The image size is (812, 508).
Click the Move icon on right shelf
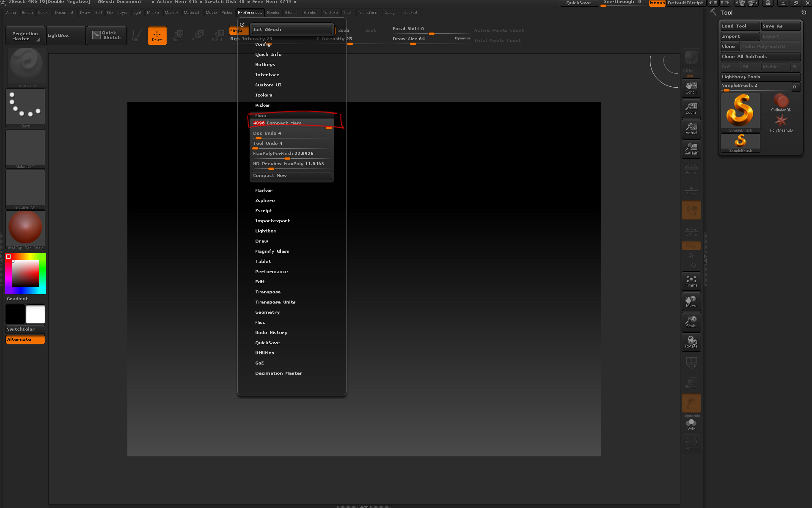pos(691,301)
